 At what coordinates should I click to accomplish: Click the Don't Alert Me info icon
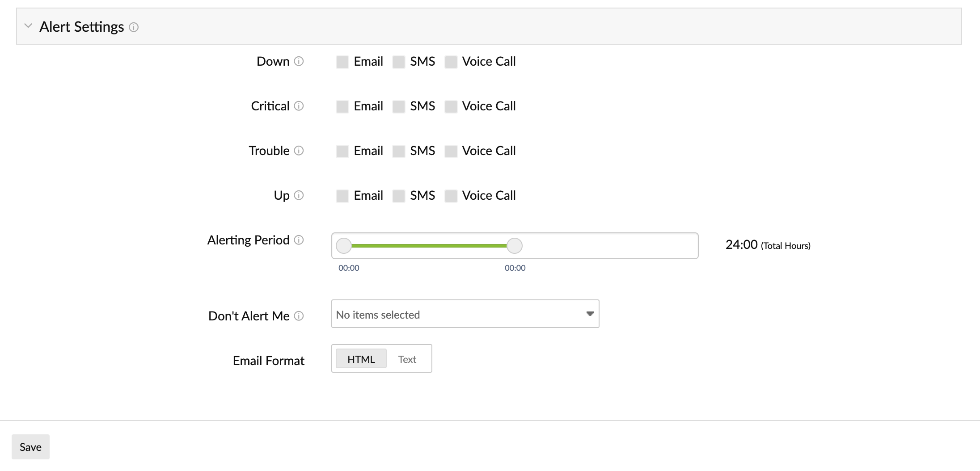pos(299,316)
